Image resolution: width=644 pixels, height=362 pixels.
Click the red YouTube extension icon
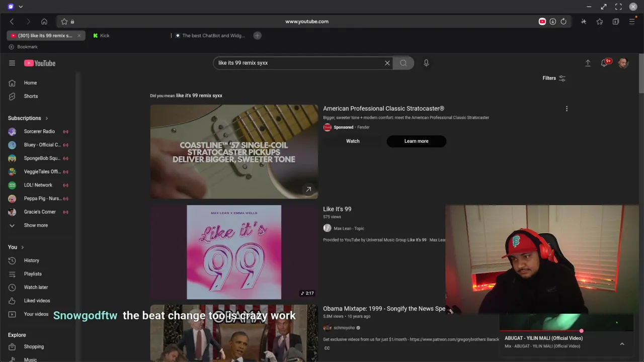point(542,22)
